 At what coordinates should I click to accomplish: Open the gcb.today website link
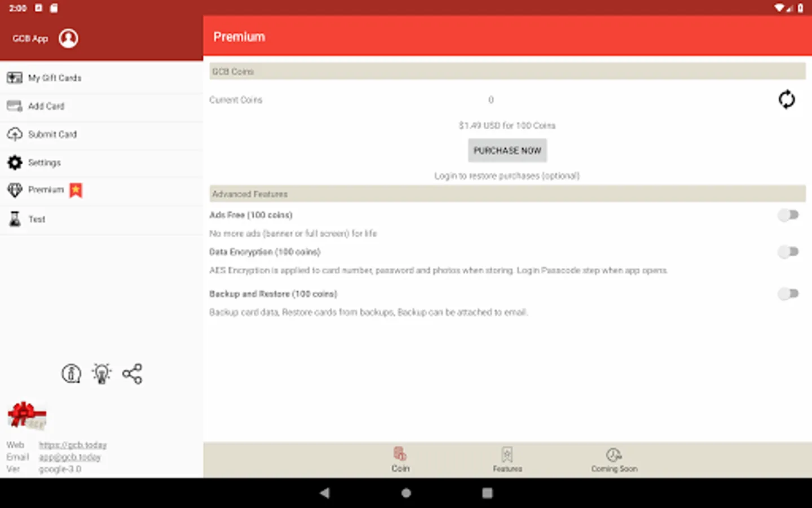coord(73,445)
